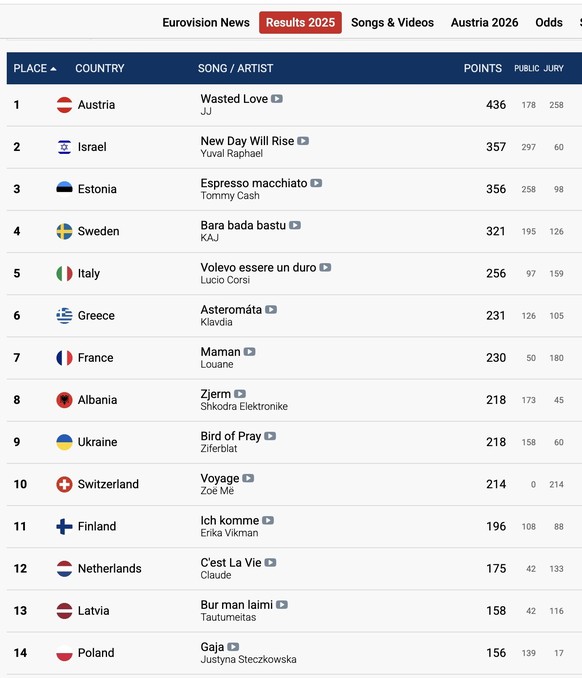Open the Sweden country link
582x678 pixels.
click(98, 231)
